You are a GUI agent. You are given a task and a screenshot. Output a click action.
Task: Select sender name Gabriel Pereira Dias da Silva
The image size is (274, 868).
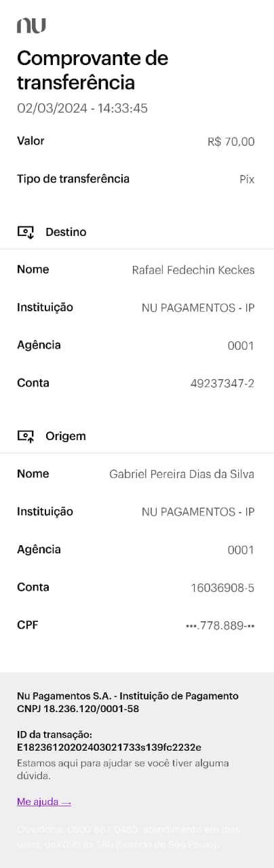click(x=182, y=475)
